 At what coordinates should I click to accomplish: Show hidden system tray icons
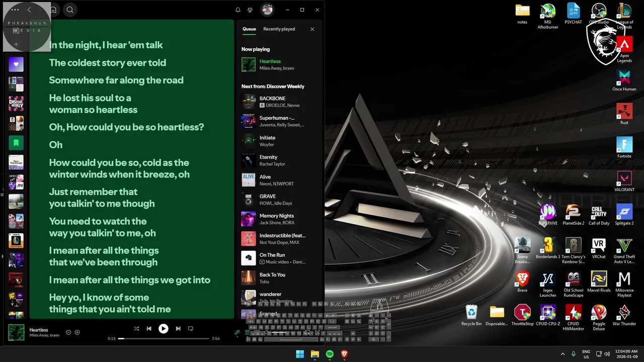click(562, 354)
